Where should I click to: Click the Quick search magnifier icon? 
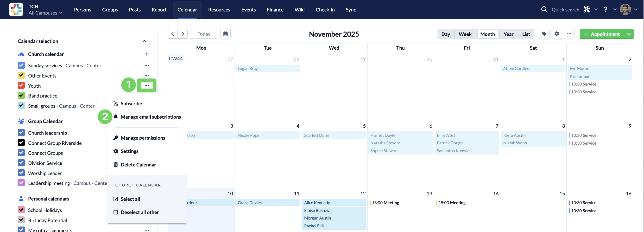tap(544, 10)
